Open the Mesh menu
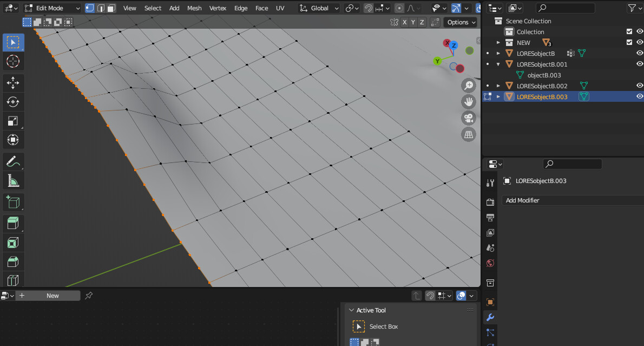Viewport: 644px width, 346px height. (x=194, y=8)
